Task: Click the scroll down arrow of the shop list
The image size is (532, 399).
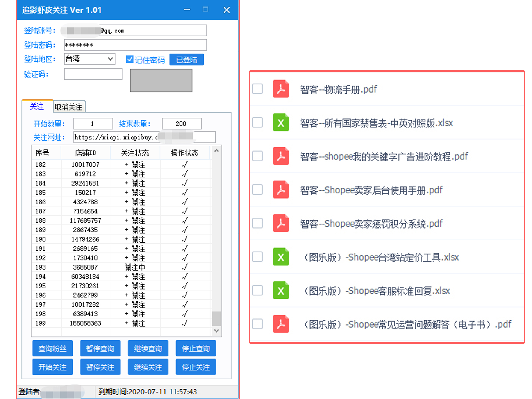Action: coord(216,331)
